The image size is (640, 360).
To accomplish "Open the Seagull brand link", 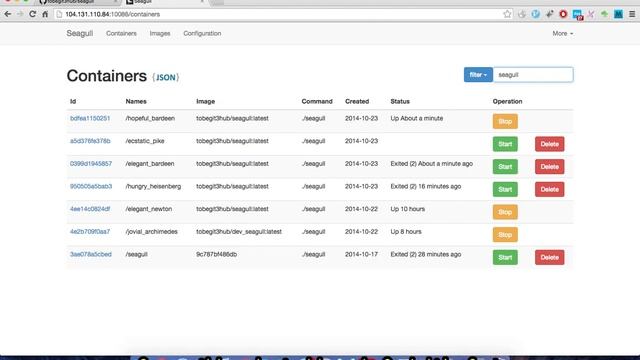I will (x=80, y=33).
